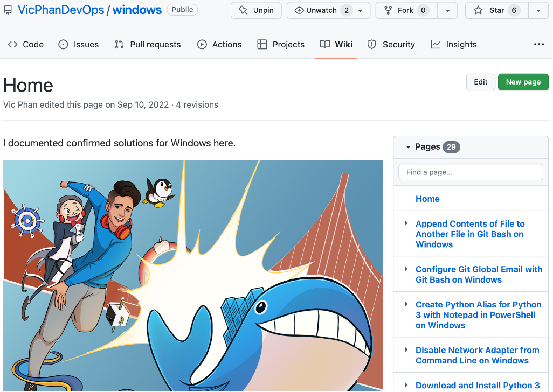View the 4 revisions history

pos(197,104)
